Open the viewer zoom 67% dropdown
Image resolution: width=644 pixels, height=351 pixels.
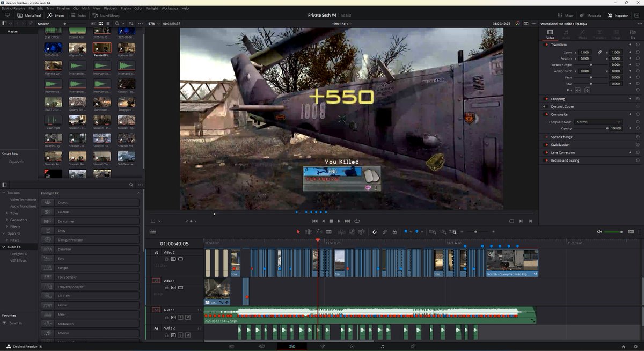click(153, 24)
